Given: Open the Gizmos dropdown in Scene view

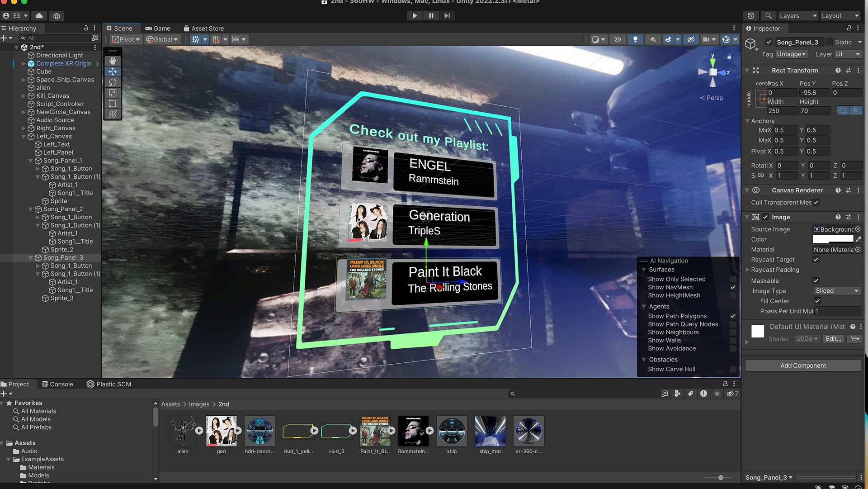Looking at the screenshot, I should point(736,40).
